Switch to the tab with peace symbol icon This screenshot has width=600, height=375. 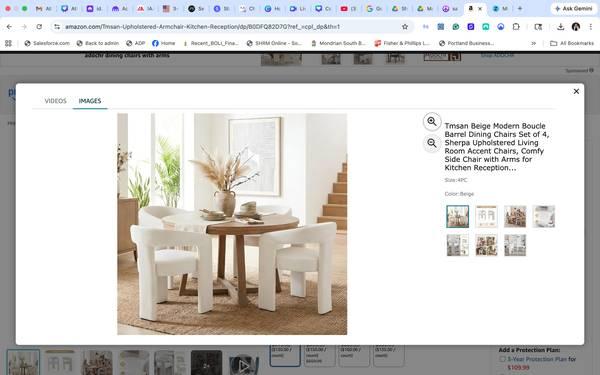click(450, 8)
